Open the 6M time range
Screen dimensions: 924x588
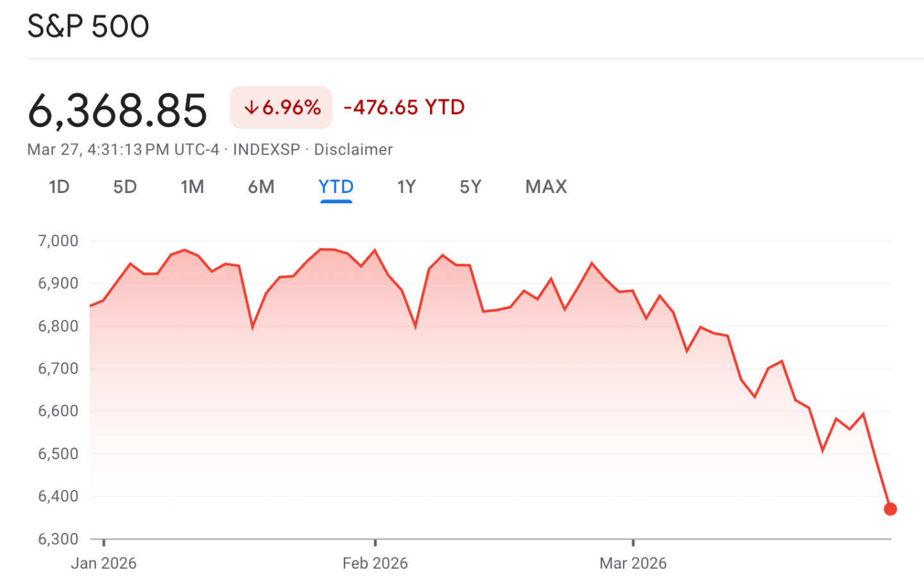point(261,187)
